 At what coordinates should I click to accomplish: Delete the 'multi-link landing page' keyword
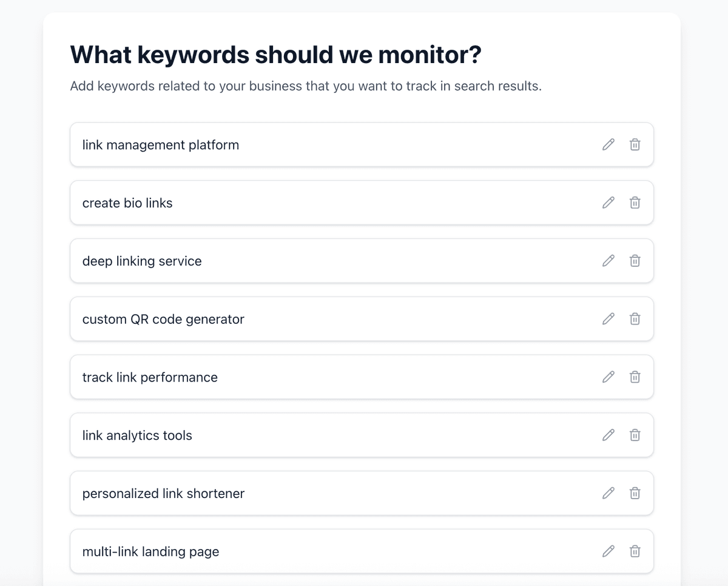(x=635, y=551)
